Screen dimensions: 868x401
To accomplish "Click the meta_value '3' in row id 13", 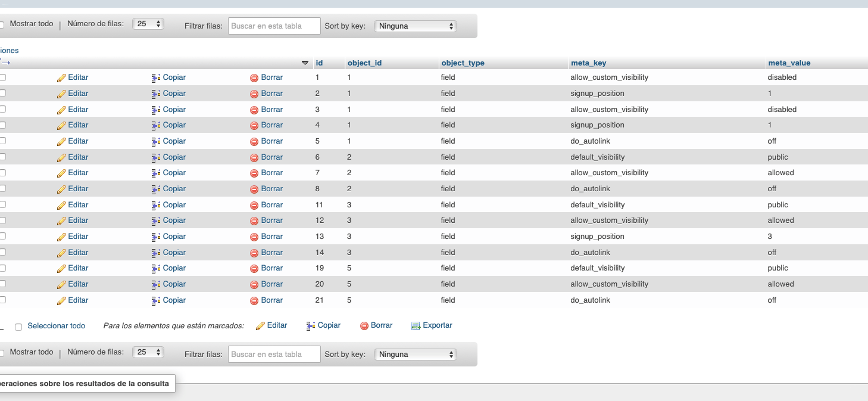I will coord(770,237).
